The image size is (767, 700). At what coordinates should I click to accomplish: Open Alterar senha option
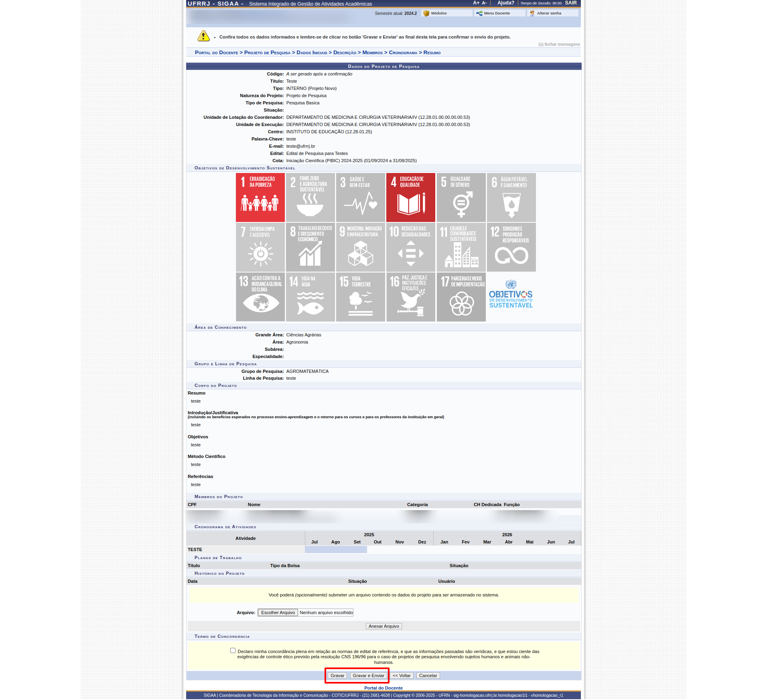click(549, 13)
